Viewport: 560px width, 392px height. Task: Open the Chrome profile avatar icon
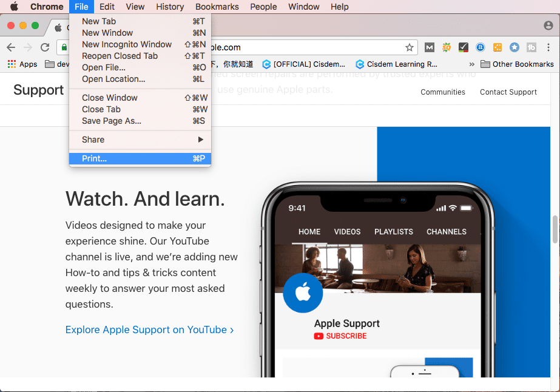point(548,25)
